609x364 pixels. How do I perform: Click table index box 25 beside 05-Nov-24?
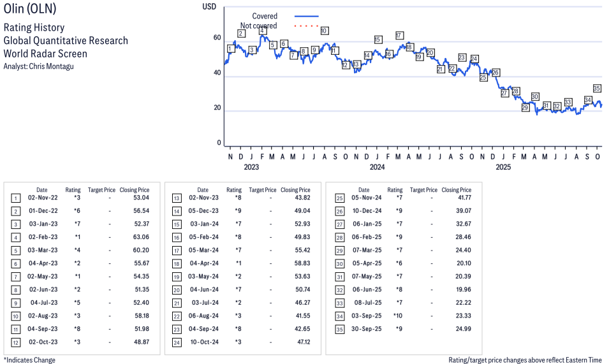pos(338,198)
